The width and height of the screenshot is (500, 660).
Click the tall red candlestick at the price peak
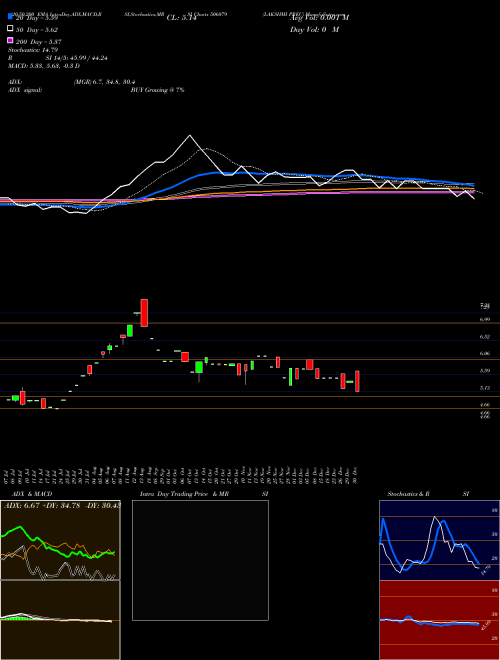tap(144, 313)
